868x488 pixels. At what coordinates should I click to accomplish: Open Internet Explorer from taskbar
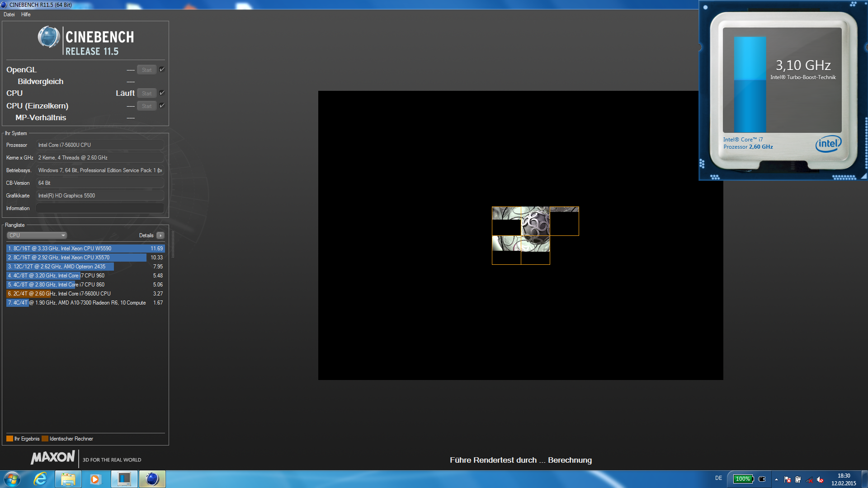(x=41, y=479)
